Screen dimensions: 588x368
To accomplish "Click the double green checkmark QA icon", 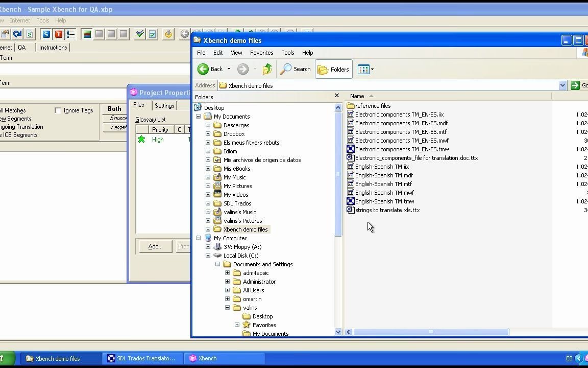I will click(x=140, y=33).
